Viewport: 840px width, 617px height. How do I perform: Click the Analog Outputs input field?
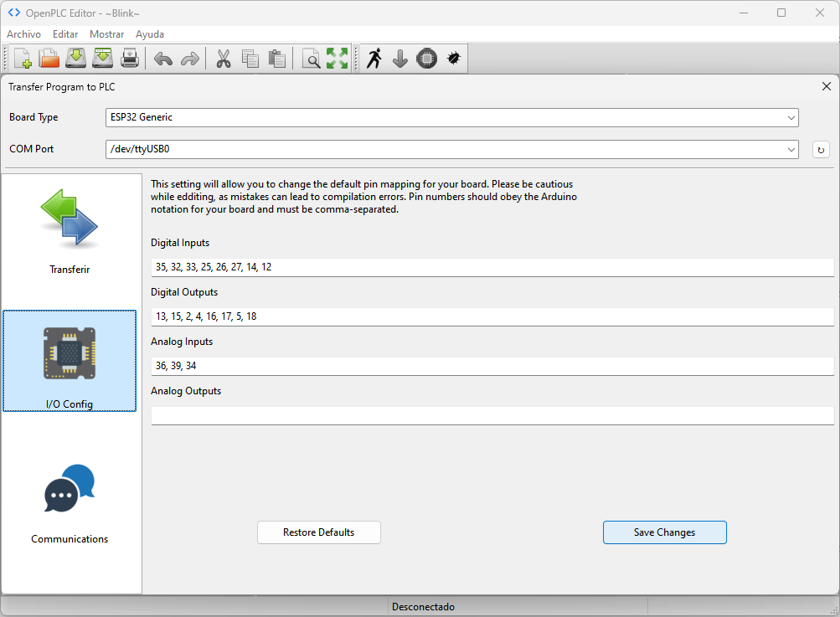pyautogui.click(x=492, y=416)
